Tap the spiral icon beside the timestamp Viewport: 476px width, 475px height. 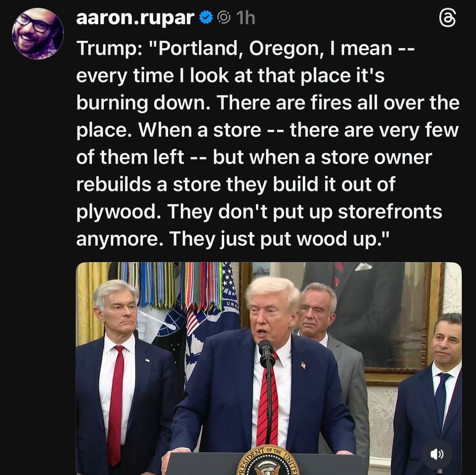coord(224,18)
